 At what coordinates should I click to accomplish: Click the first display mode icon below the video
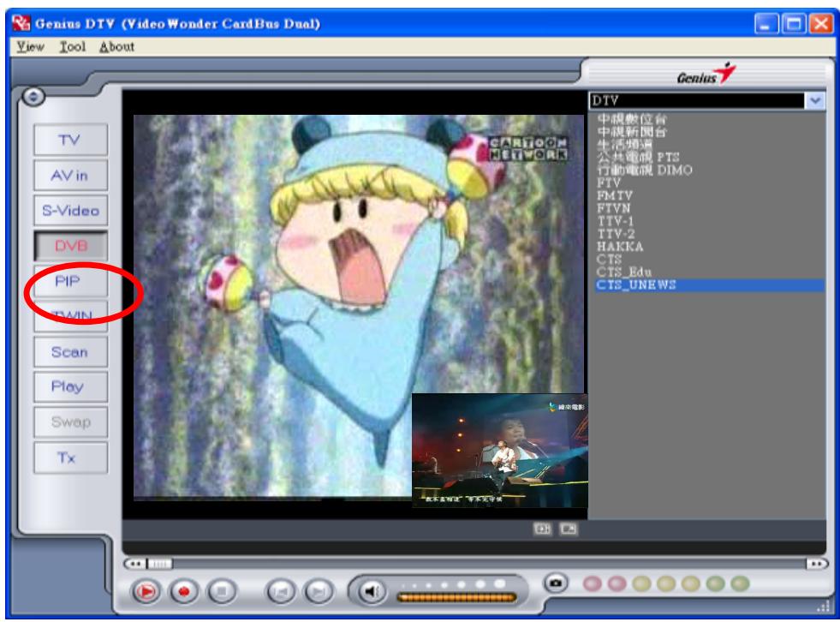[x=542, y=529]
